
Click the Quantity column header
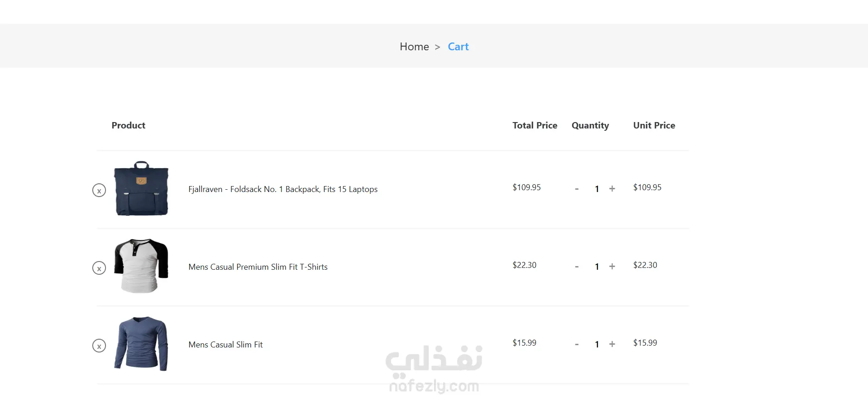coord(590,125)
